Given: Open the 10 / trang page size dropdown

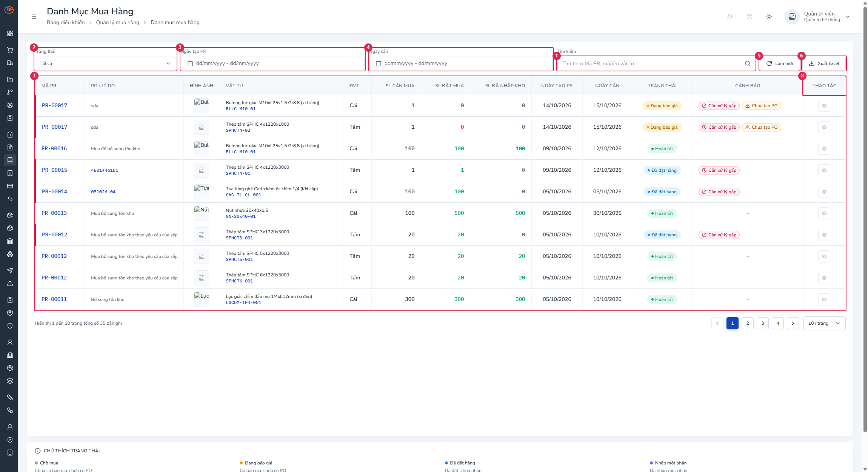Looking at the screenshot, I should pos(824,323).
